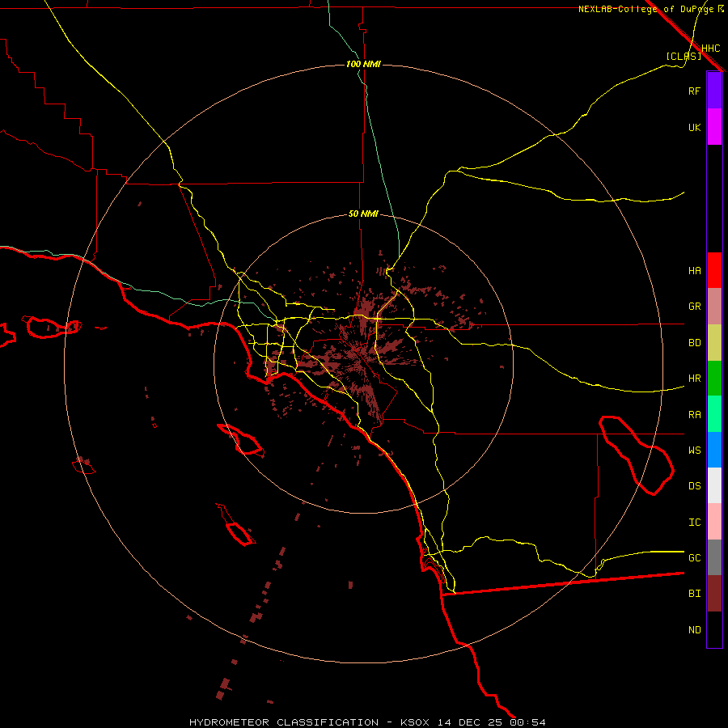The image size is (728, 728).
Task: Click the 'BI' legend label
Action: (695, 594)
